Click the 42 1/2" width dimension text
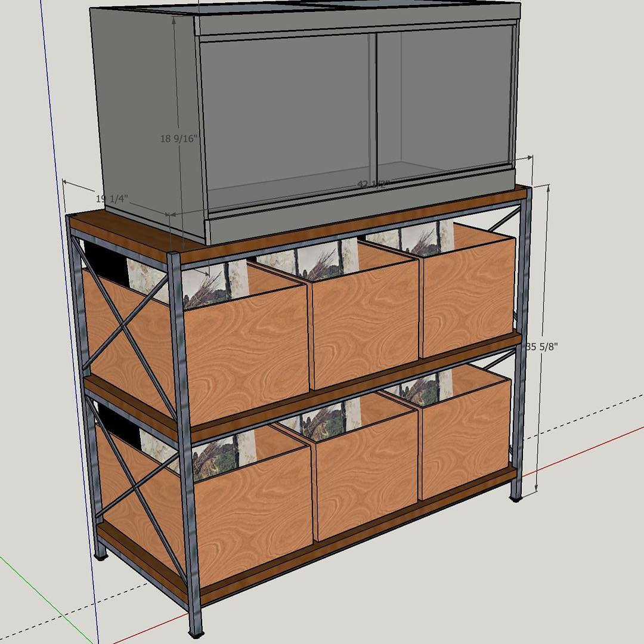 click(x=373, y=185)
